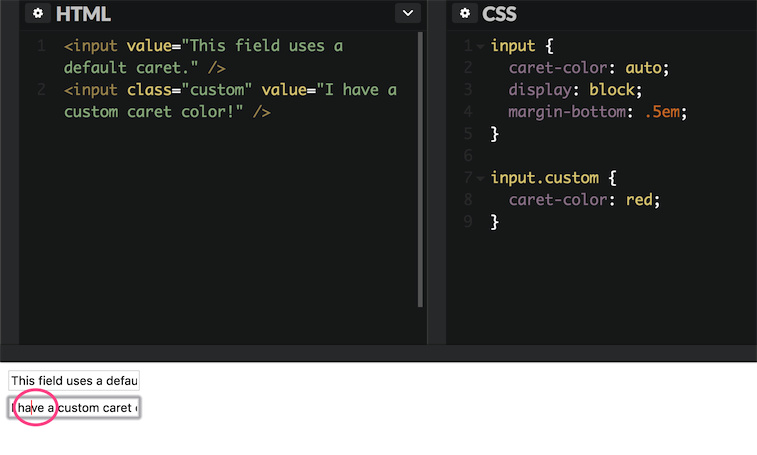Click 'caret-color: red;' in the CSS editor
The width and height of the screenshot is (757, 455).
coord(584,199)
